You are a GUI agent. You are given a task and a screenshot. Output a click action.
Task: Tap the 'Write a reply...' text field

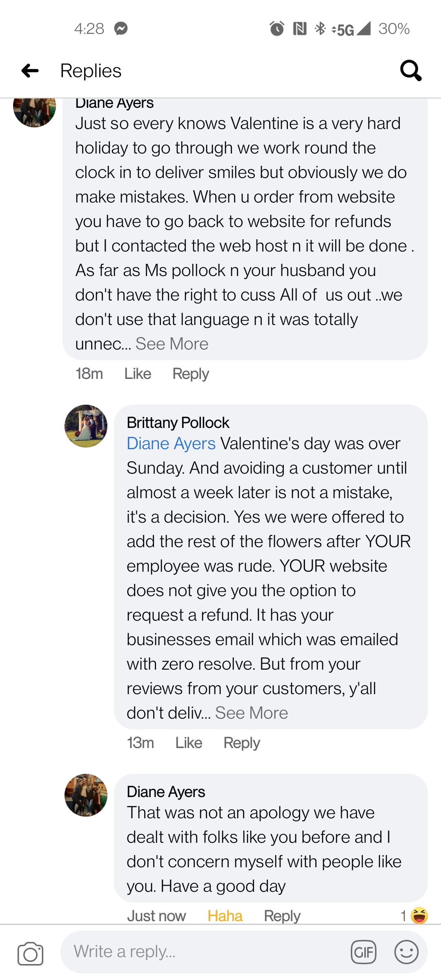[x=204, y=952]
